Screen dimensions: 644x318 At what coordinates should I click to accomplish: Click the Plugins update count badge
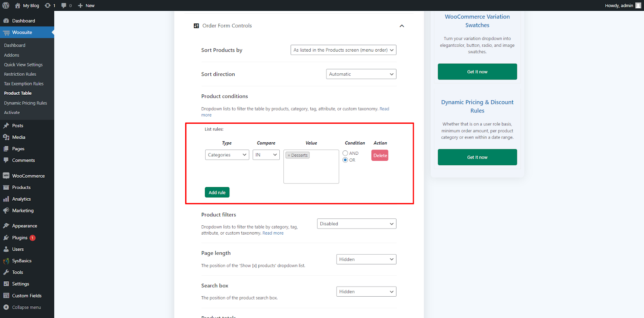[33, 238]
